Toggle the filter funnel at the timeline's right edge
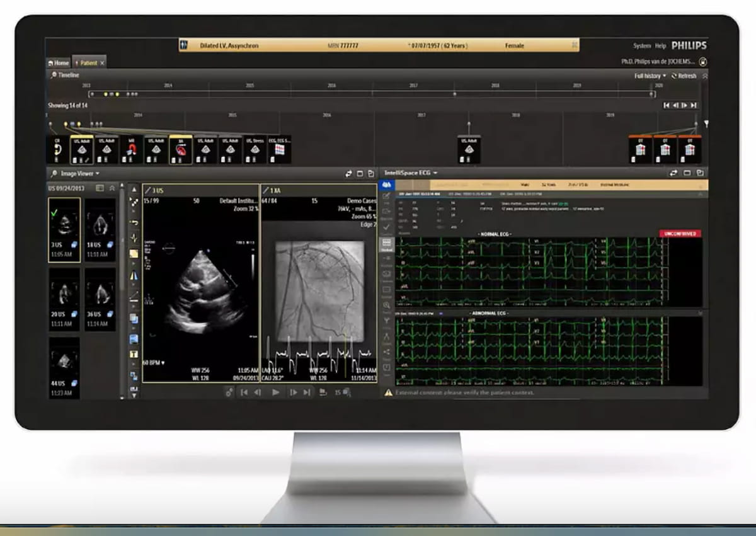Image resolution: width=756 pixels, height=536 pixels. 707,123
